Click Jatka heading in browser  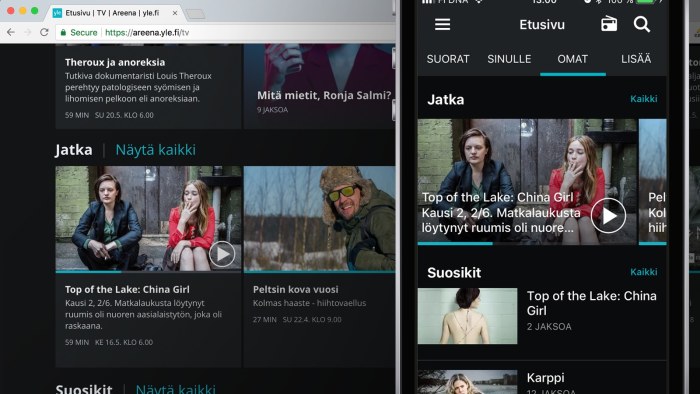[x=74, y=150]
